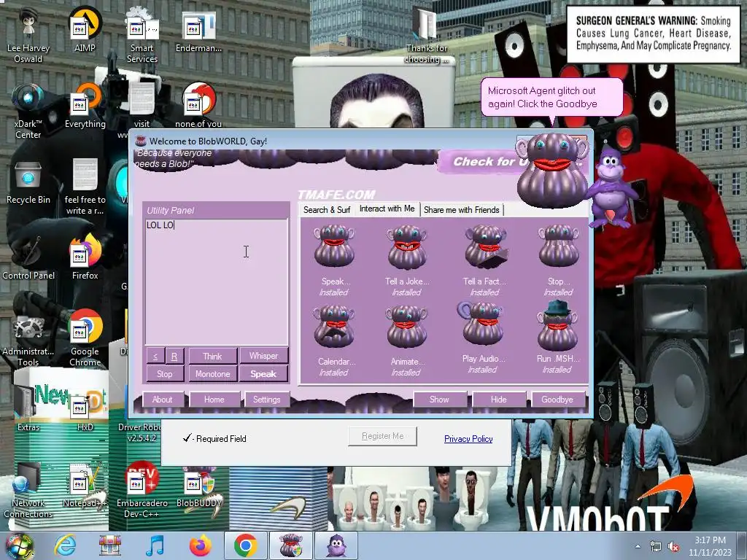747x560 pixels.
Task: Click the Tell a Fact... blob icon
Action: click(485, 246)
